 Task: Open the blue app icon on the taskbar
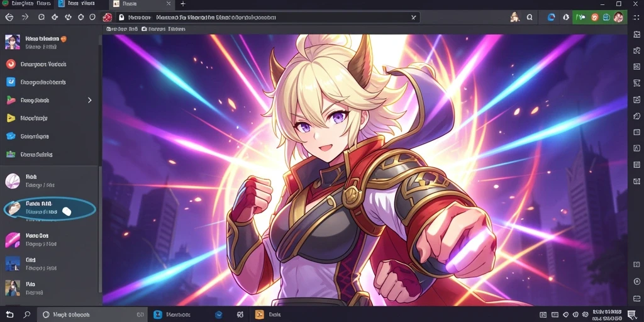coord(158,314)
